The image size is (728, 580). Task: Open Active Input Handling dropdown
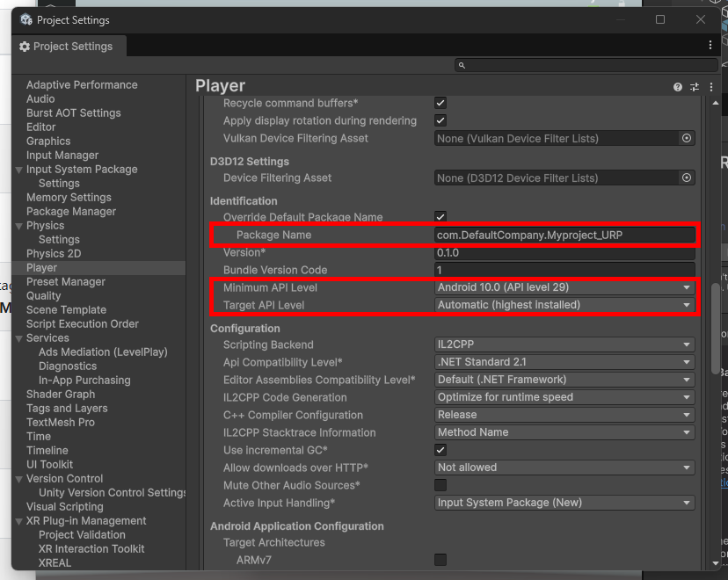pos(564,503)
